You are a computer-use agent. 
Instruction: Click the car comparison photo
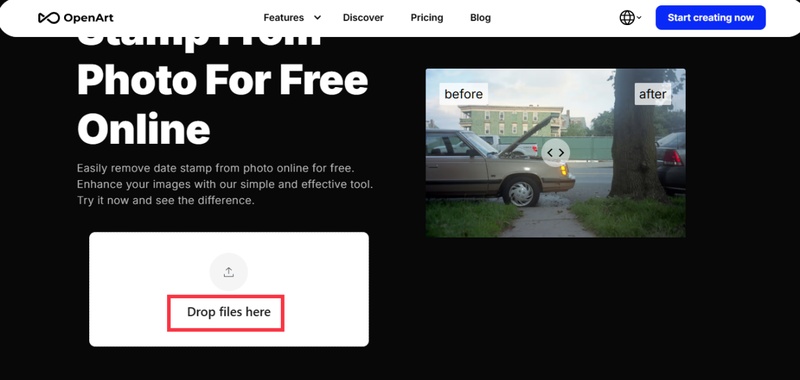556,153
